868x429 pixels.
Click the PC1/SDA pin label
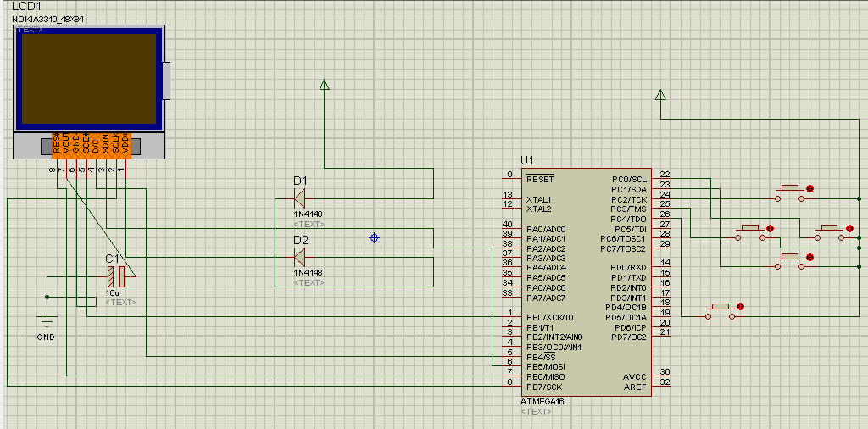pos(628,189)
